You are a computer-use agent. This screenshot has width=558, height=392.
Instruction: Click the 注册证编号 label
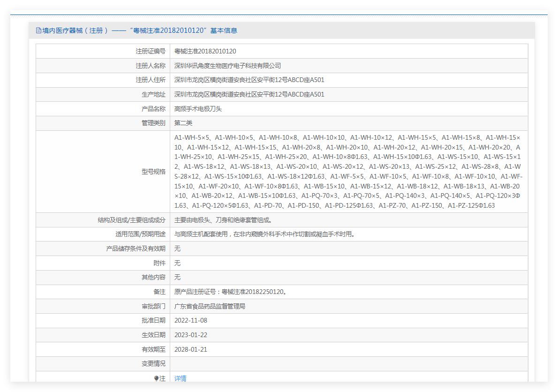[x=151, y=51]
